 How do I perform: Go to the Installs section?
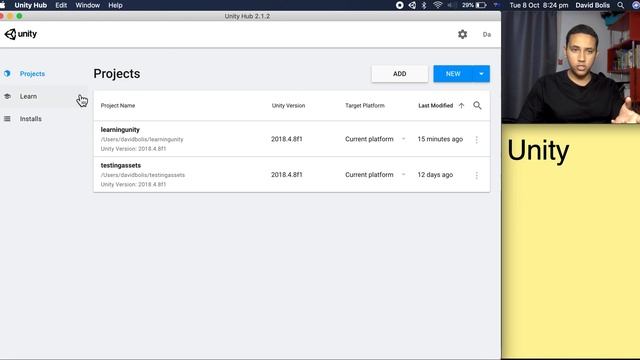tap(31, 119)
